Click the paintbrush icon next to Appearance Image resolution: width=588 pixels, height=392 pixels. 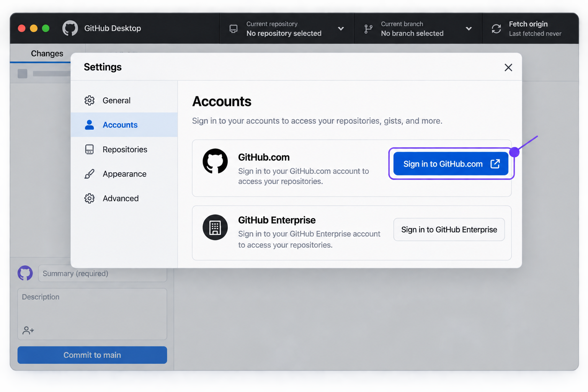tap(90, 174)
